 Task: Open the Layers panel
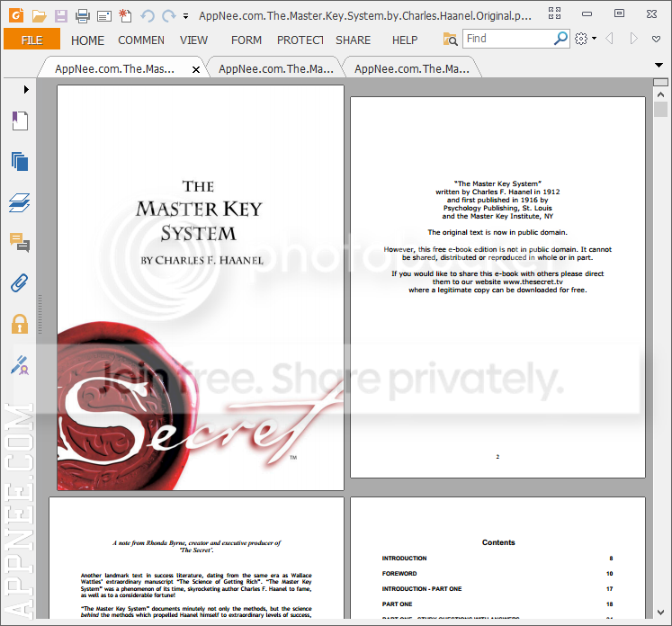(x=19, y=201)
